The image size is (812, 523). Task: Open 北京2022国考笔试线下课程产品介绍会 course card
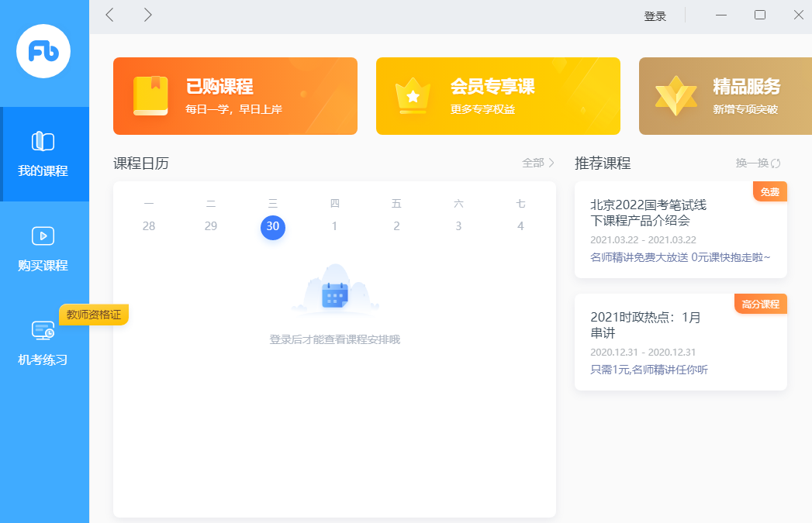[681, 229]
